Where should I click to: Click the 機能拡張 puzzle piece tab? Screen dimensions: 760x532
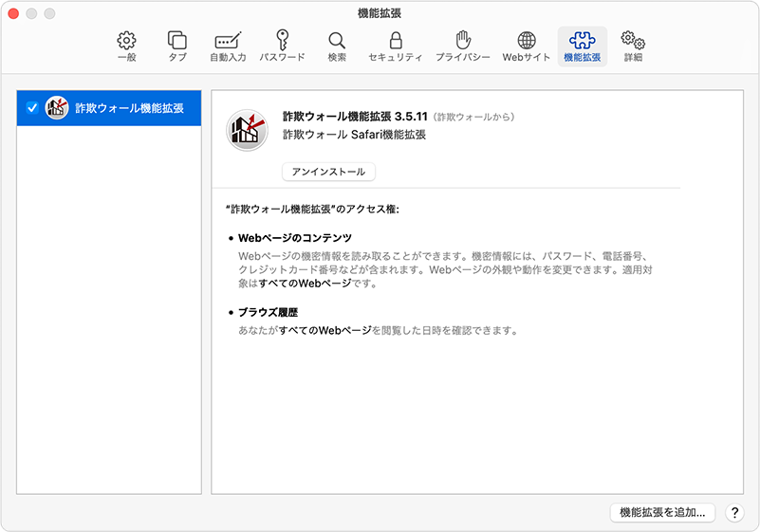pos(582,46)
